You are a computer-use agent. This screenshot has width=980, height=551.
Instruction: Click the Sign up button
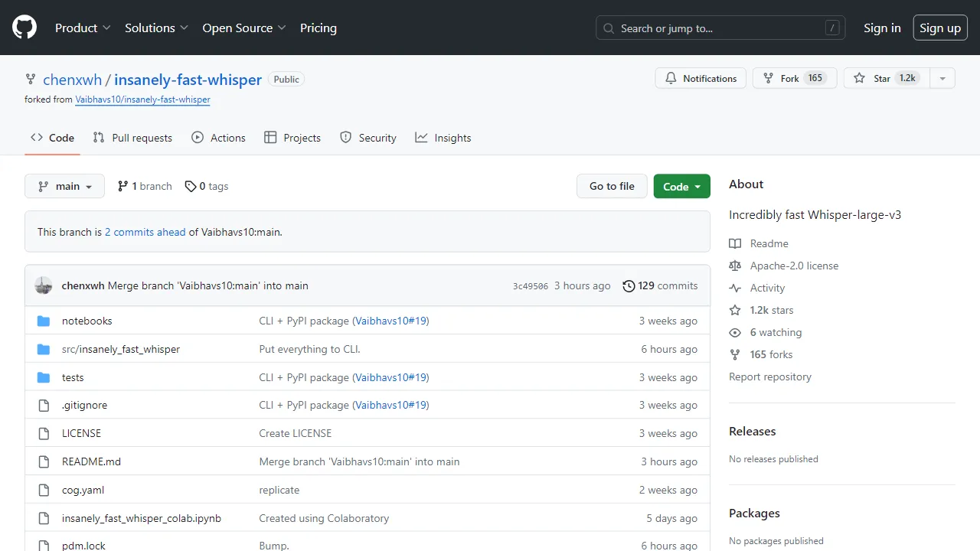tap(940, 28)
